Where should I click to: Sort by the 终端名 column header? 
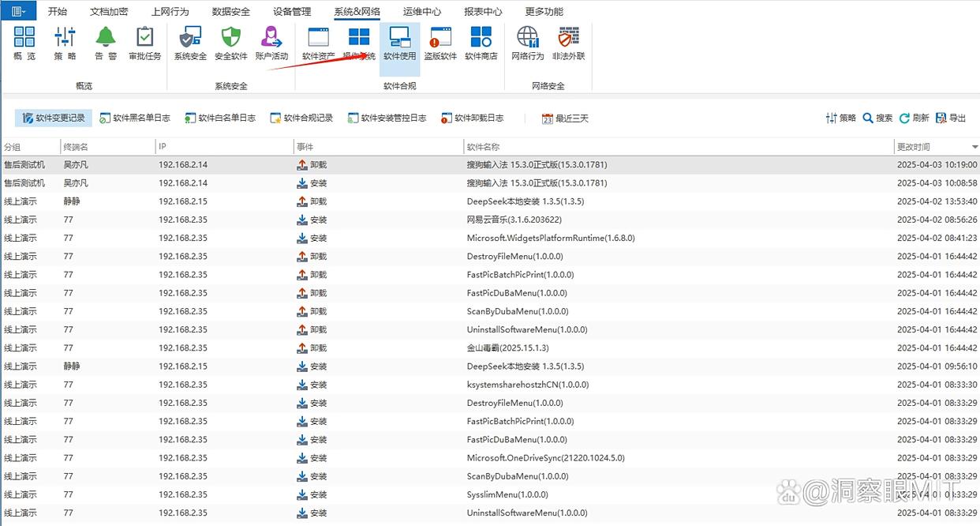pyautogui.click(x=108, y=147)
